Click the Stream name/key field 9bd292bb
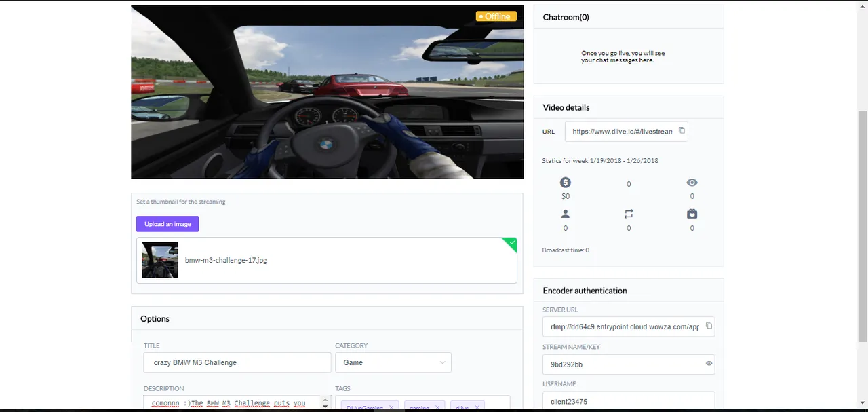The image size is (868, 412). (x=629, y=364)
